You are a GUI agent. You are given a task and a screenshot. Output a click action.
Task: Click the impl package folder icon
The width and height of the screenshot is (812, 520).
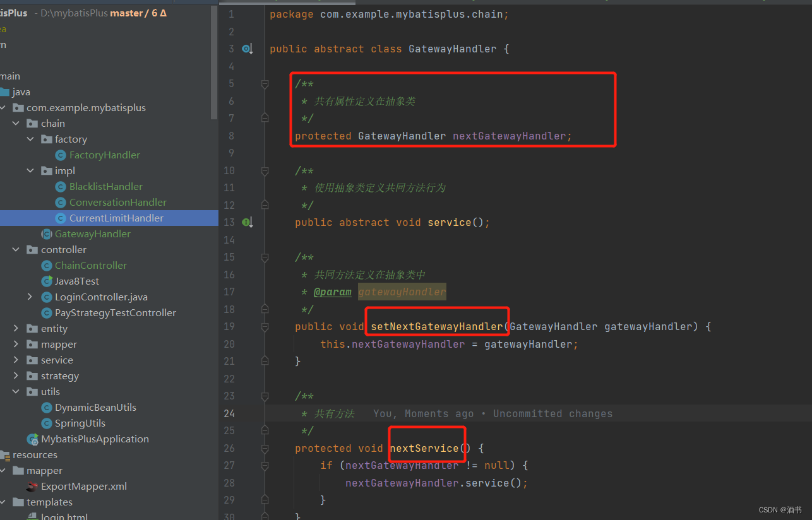tap(46, 171)
